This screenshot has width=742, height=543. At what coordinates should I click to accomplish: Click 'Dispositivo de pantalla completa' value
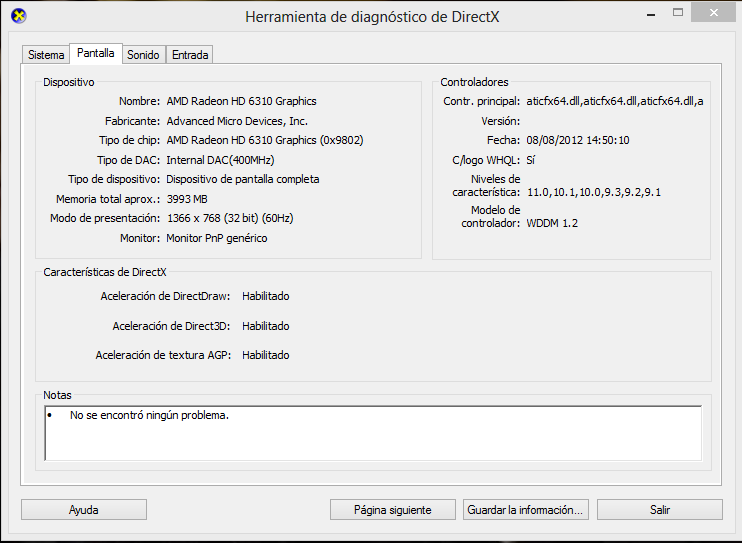(x=243, y=179)
